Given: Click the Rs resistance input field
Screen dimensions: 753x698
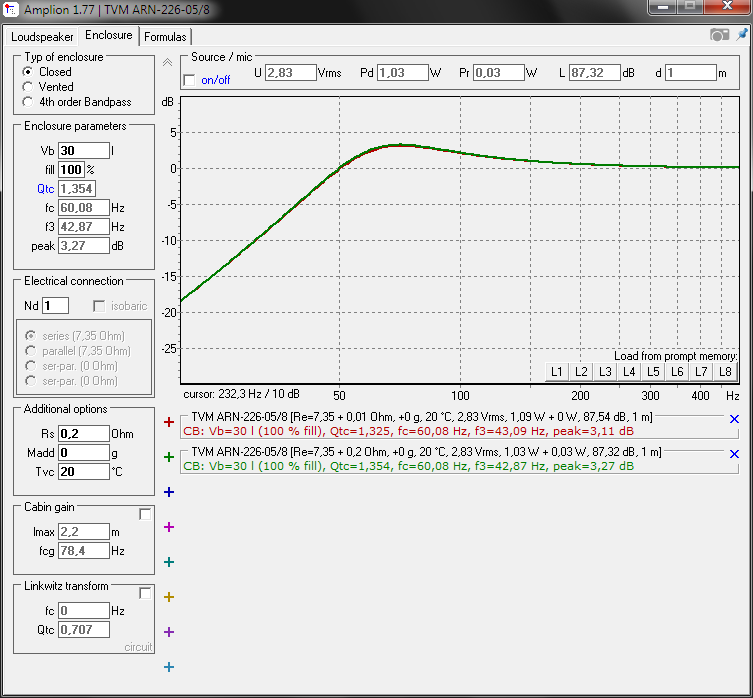Looking at the screenshot, I should (x=84, y=434).
